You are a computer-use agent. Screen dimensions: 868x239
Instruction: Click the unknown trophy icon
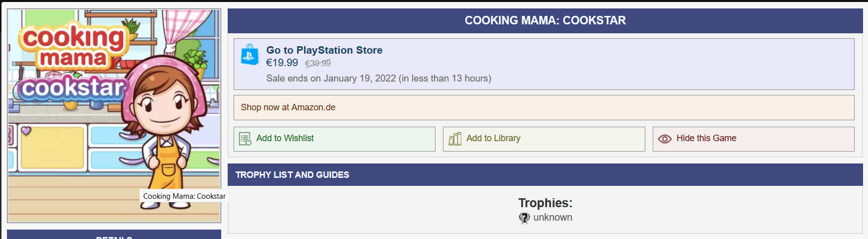[x=524, y=218]
